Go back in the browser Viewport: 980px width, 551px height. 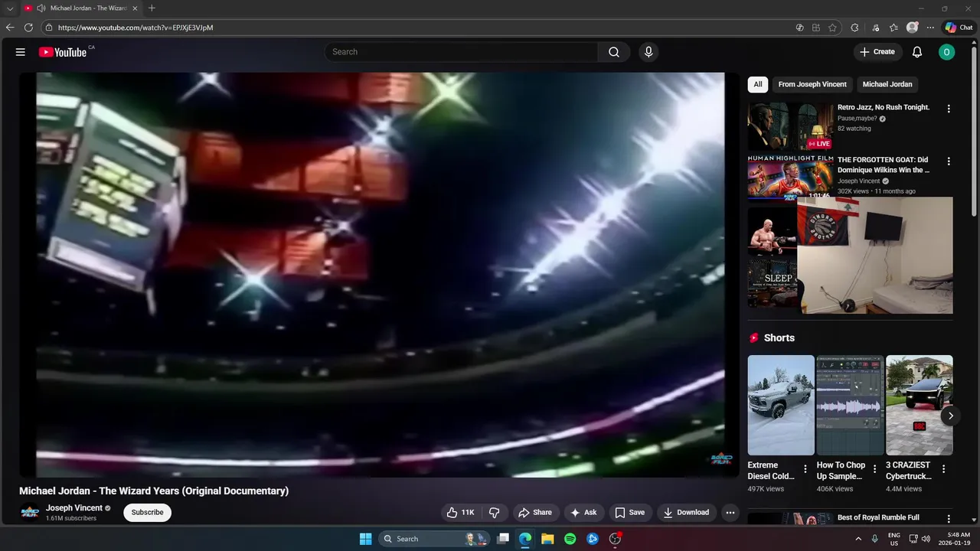[10, 28]
